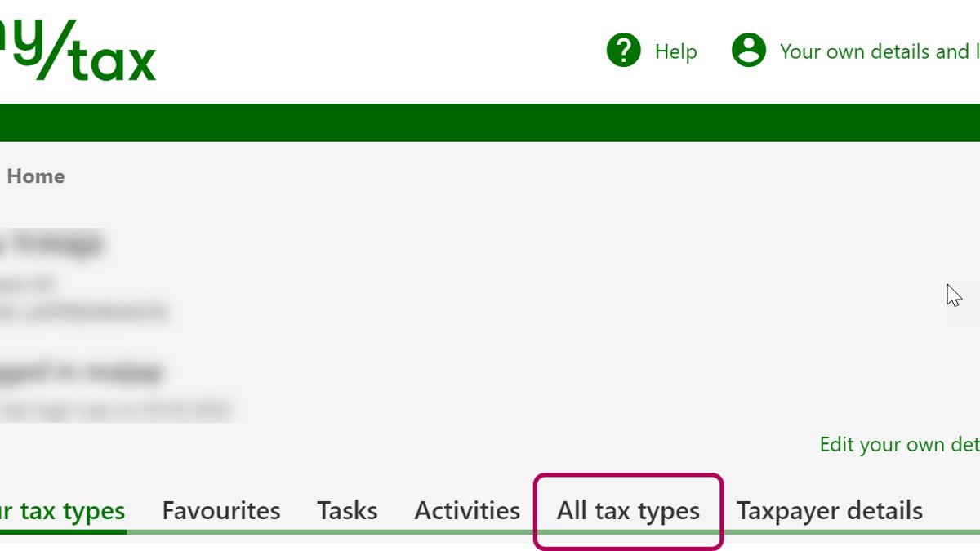This screenshot has width=980, height=551.
Task: Click the blurred logged-in heading
Action: coord(82,372)
